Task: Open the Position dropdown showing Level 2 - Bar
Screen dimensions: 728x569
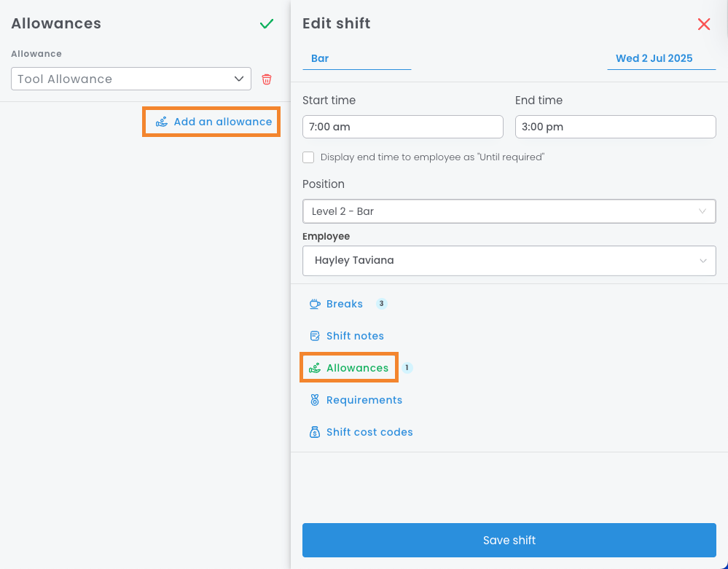Action: click(x=509, y=211)
